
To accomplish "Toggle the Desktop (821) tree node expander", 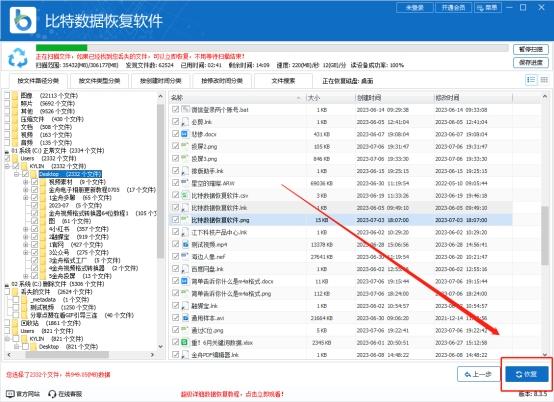I will [x=16, y=347].
